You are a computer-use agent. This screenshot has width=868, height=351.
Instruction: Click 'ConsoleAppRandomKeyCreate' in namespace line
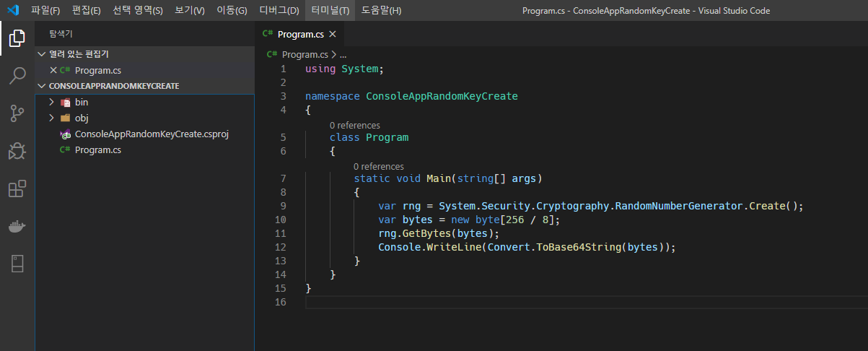point(442,96)
